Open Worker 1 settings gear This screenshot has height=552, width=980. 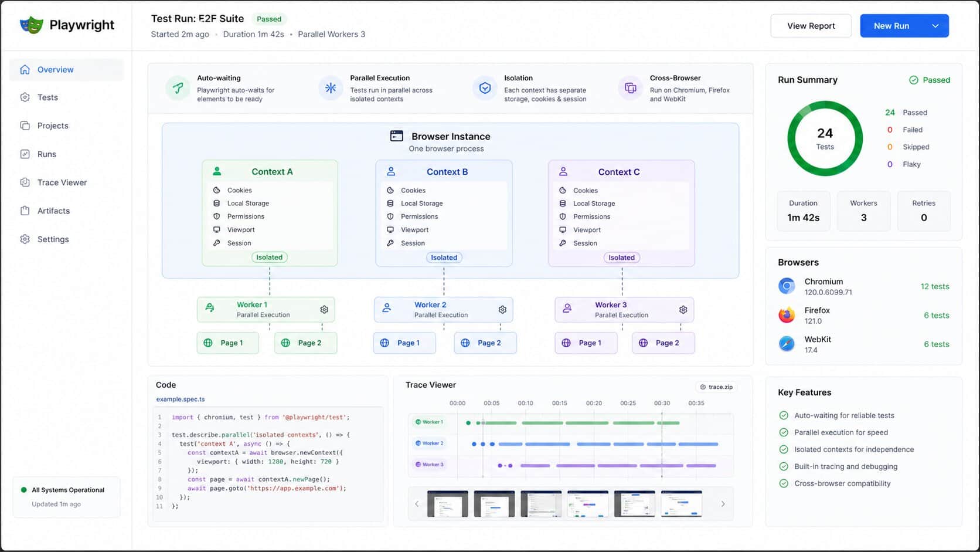tap(324, 310)
